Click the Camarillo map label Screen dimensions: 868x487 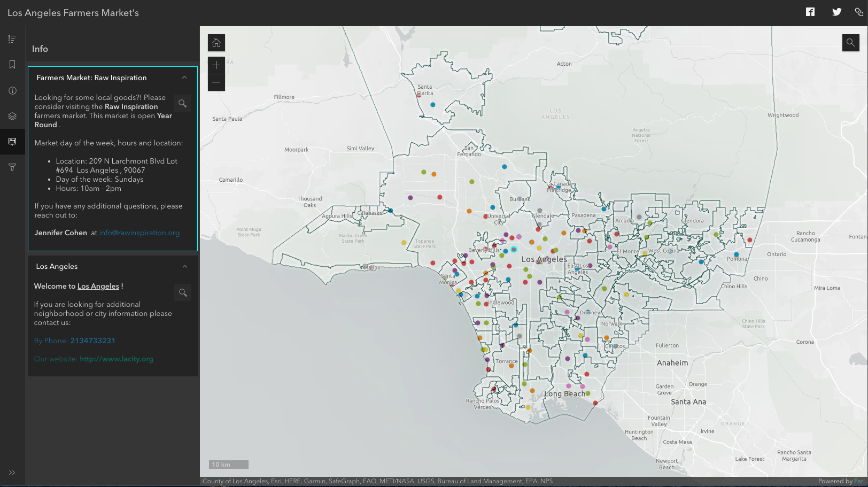(231, 180)
